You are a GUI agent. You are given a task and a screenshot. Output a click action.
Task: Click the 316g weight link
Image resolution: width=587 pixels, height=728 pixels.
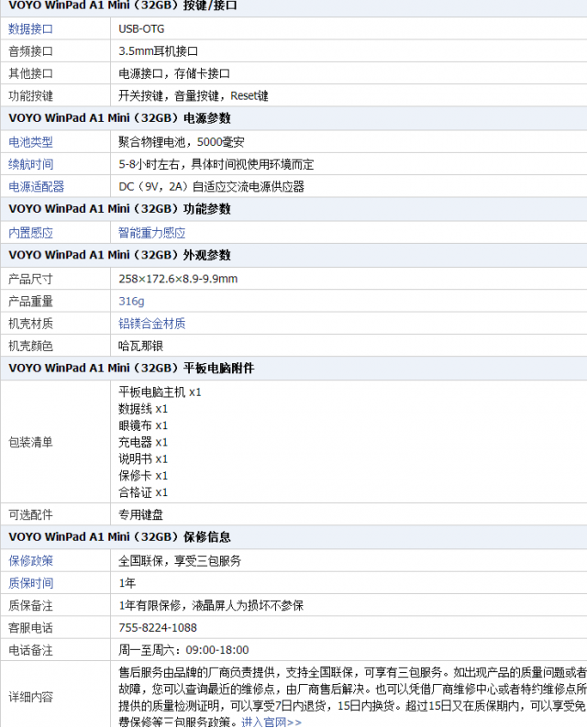pyautogui.click(x=131, y=302)
